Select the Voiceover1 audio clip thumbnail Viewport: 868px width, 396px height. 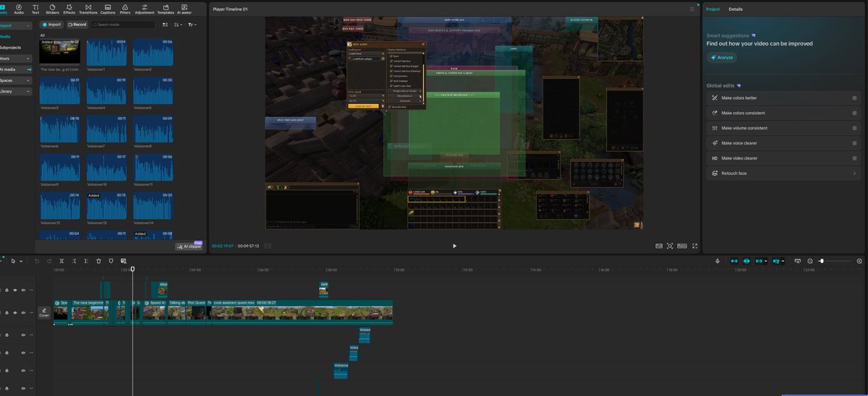coord(106,52)
